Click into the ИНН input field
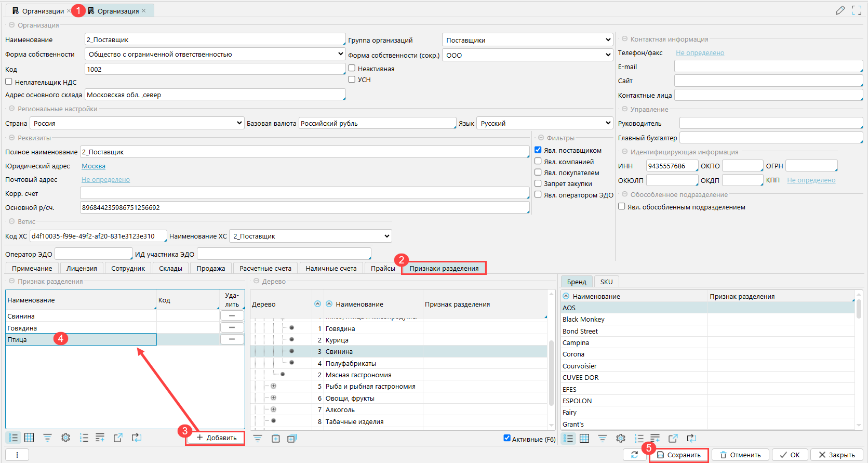 pos(672,166)
